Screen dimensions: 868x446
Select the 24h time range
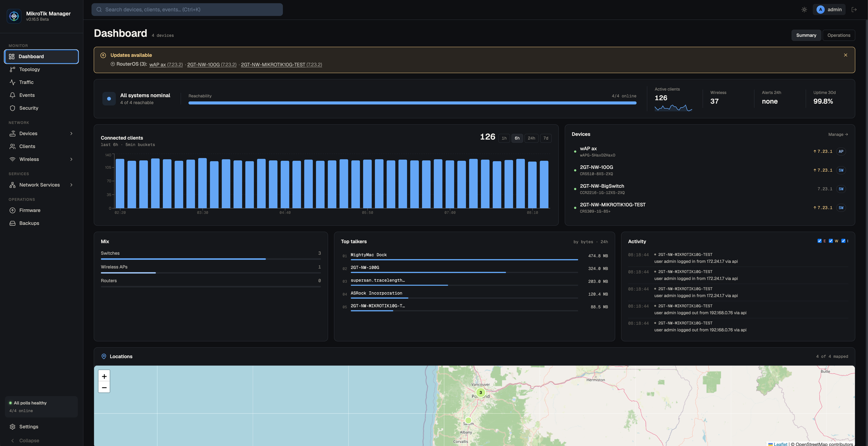pos(532,138)
